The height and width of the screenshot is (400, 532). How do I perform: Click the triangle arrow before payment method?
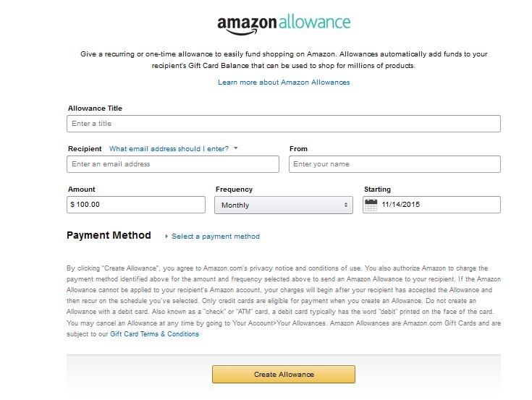[166, 237]
